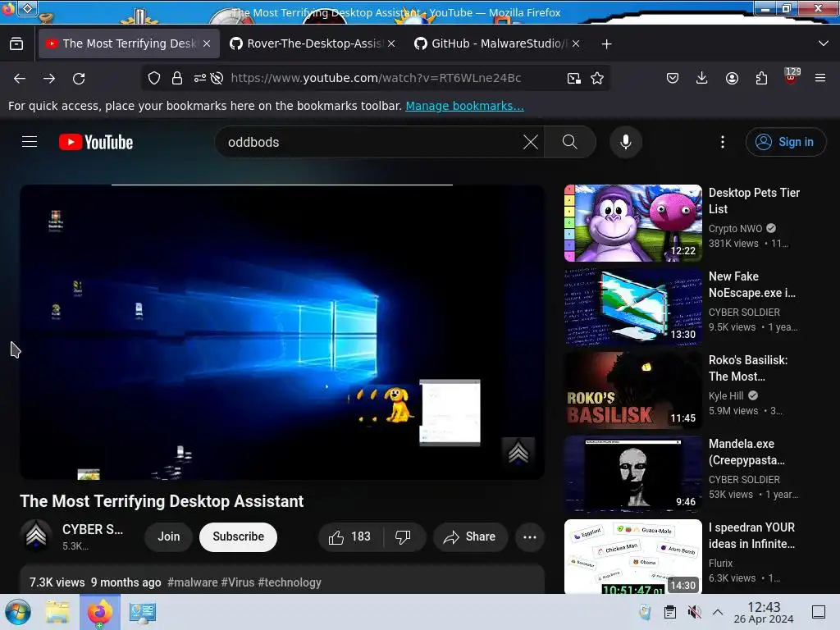Click the video player area
Screen dimensions: 840x630
[x=282, y=332]
